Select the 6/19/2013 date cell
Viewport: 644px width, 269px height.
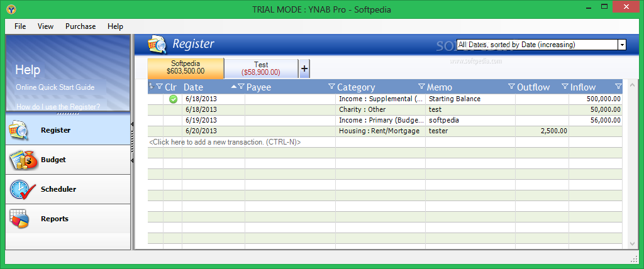214,120
